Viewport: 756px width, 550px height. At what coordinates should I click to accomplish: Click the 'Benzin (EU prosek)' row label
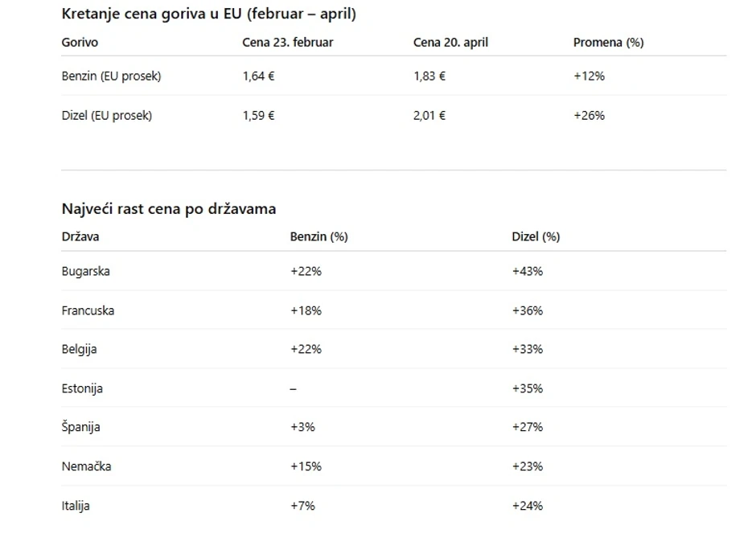[x=111, y=76]
